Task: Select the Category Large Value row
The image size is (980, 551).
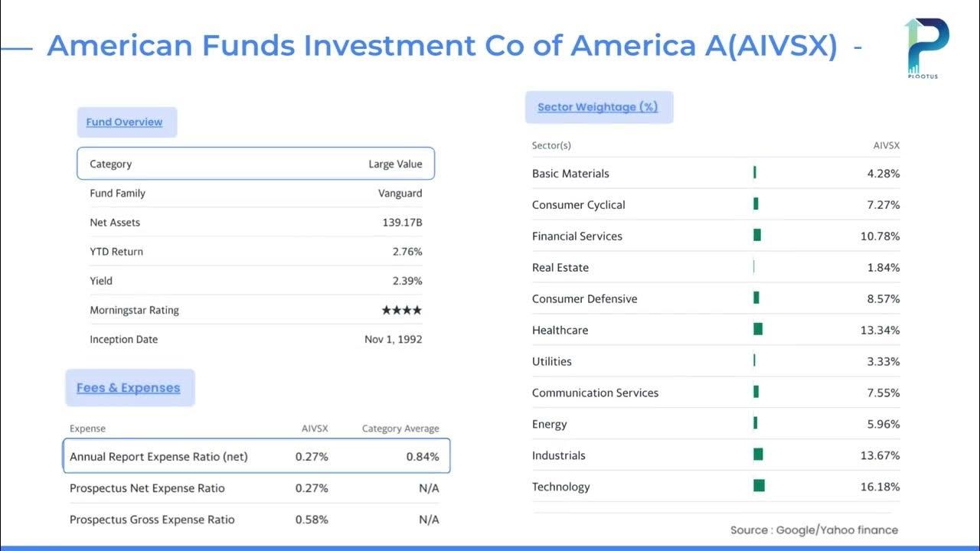Action: [256, 164]
